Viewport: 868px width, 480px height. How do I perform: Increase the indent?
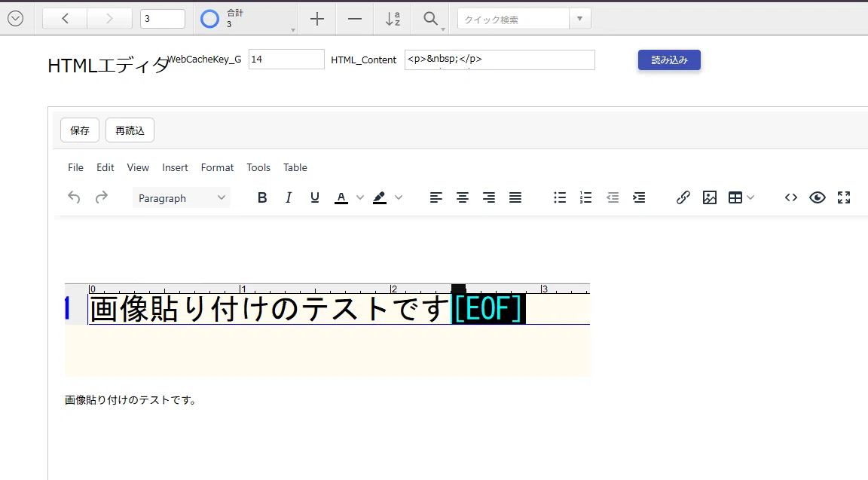pos(639,197)
